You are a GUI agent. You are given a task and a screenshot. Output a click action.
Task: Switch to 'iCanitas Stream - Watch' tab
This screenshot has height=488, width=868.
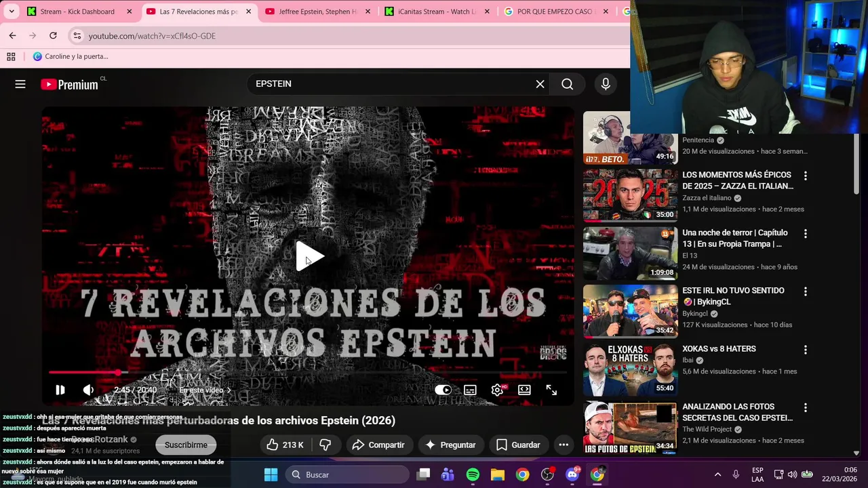click(x=437, y=12)
